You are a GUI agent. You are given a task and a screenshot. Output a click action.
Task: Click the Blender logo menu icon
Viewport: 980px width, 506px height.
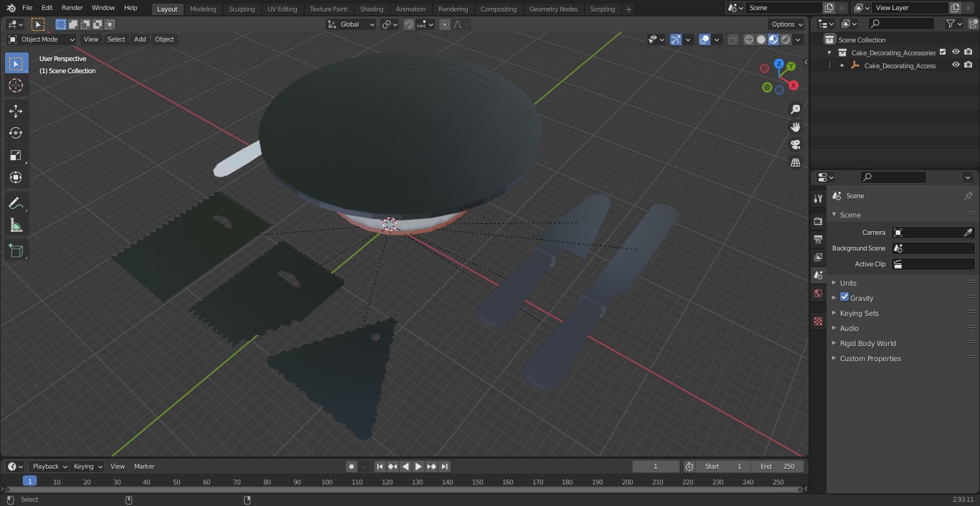click(11, 8)
